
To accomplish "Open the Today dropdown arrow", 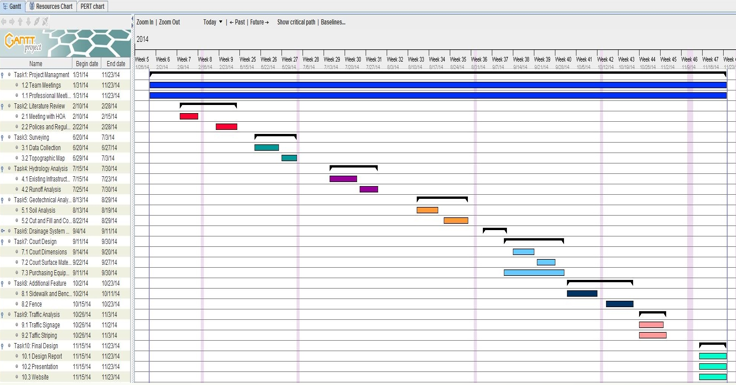I will click(221, 22).
